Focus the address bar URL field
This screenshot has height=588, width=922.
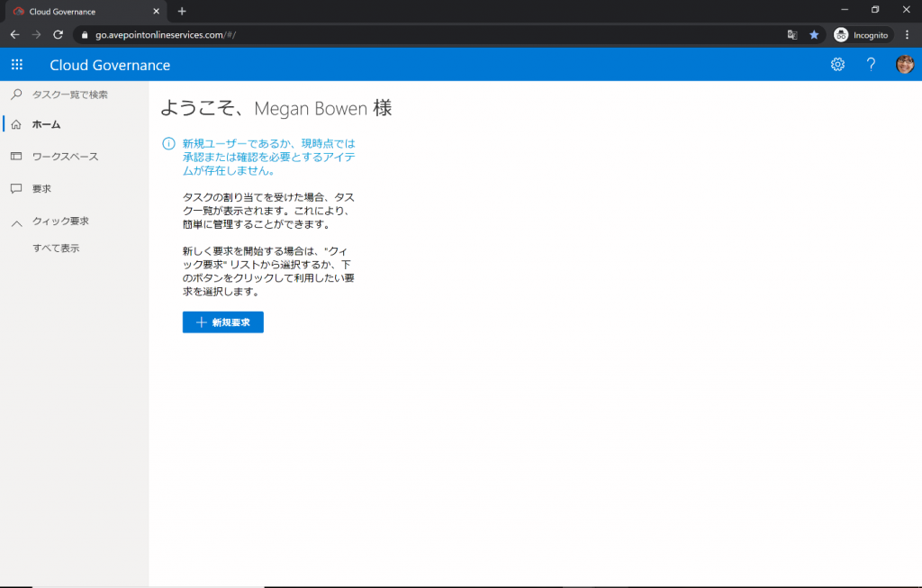[437, 35]
